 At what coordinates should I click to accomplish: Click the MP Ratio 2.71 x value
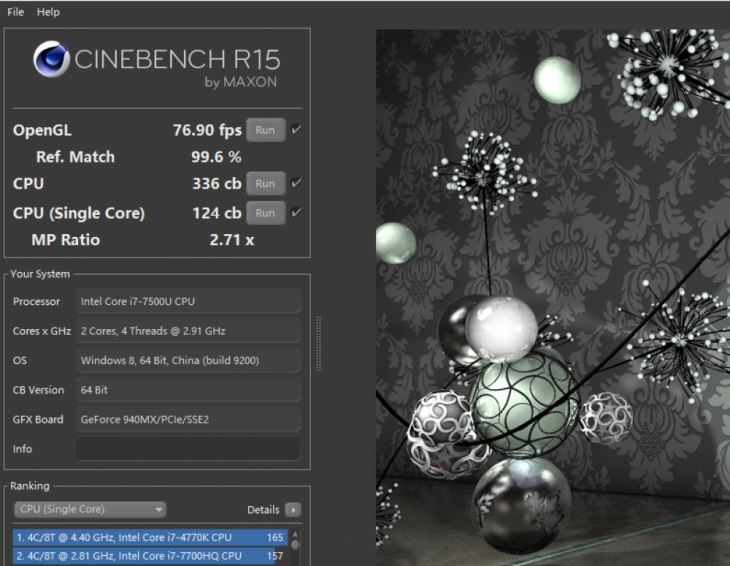[x=231, y=240]
